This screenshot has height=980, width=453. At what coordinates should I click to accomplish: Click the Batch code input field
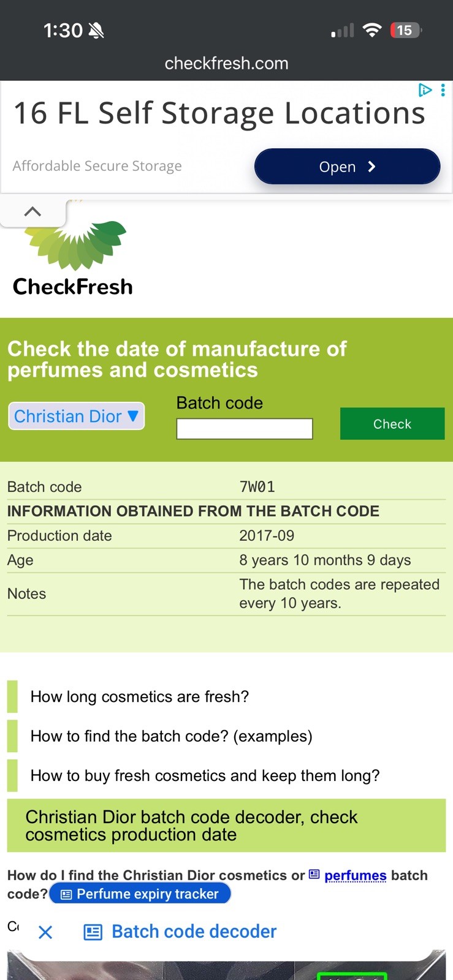click(245, 429)
